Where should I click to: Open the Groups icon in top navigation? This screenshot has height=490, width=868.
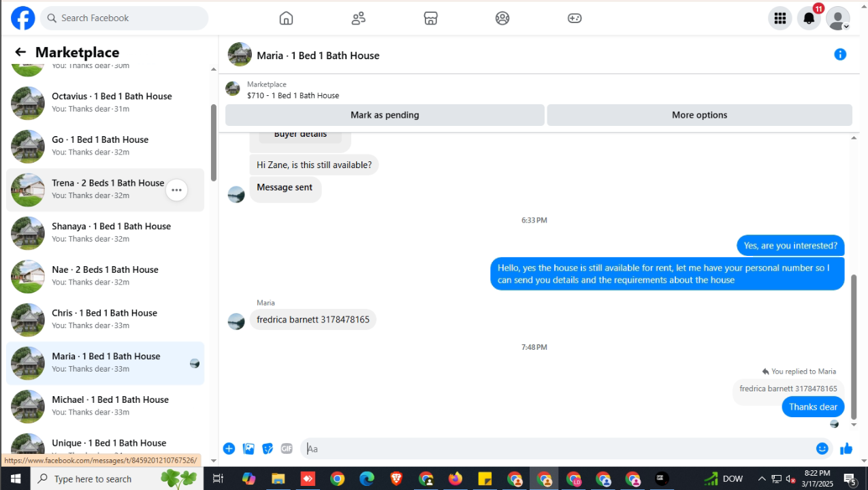(502, 18)
